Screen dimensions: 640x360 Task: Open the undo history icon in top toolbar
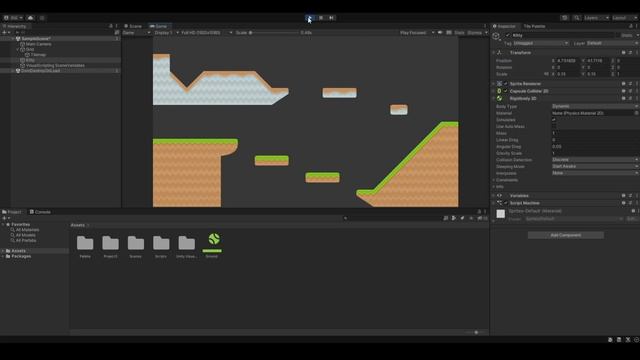[x=564, y=18]
